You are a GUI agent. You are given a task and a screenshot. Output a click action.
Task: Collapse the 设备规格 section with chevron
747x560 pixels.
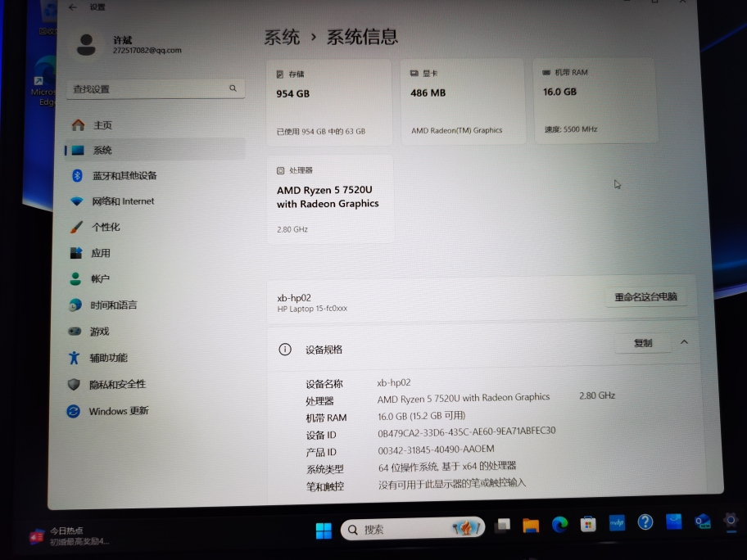[x=684, y=342]
